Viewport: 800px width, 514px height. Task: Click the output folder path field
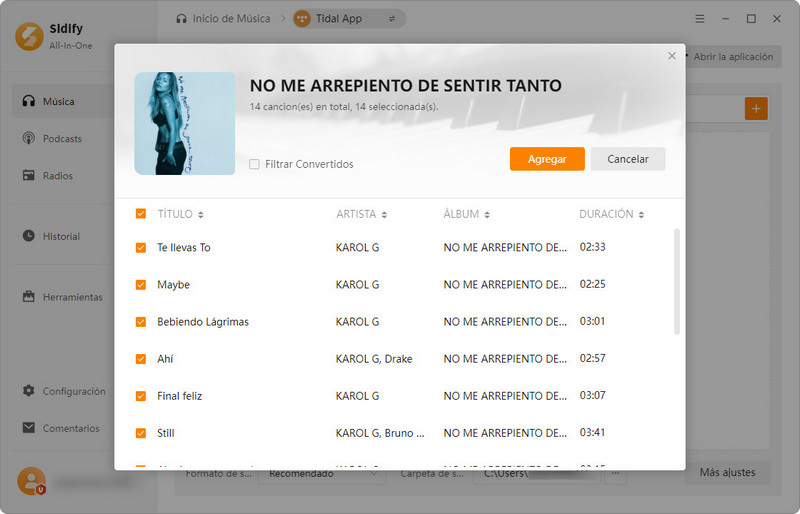[538, 474]
